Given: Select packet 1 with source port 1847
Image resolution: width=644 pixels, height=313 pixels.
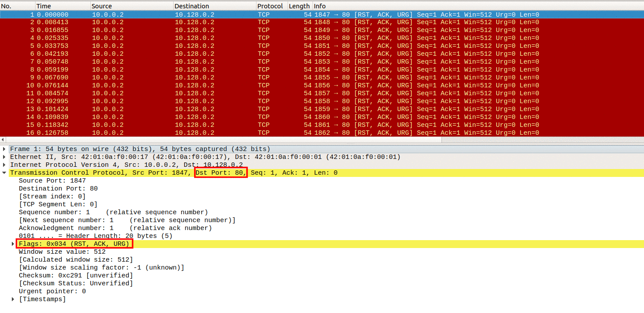Looking at the screenshot, I should click(322, 14).
